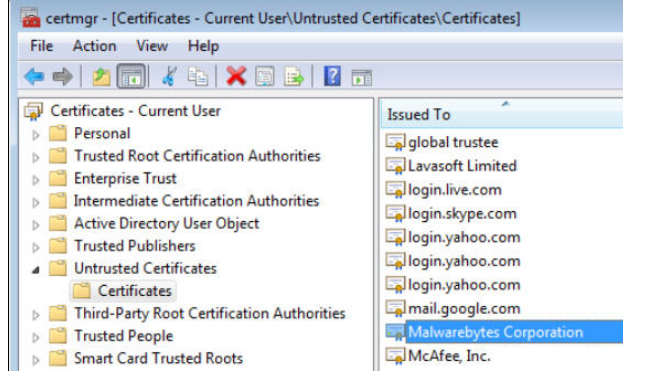
Task: Select the login.skype.com certificate text
Action: (x=462, y=214)
